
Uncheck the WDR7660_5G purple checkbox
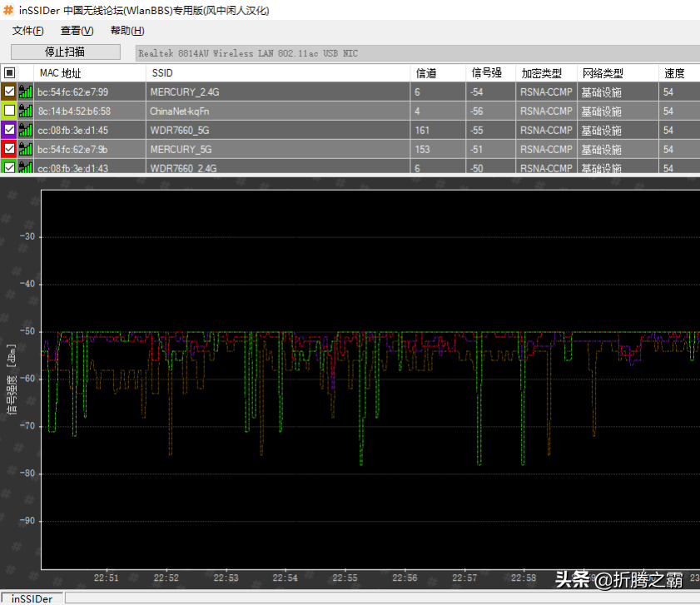[x=9, y=130]
